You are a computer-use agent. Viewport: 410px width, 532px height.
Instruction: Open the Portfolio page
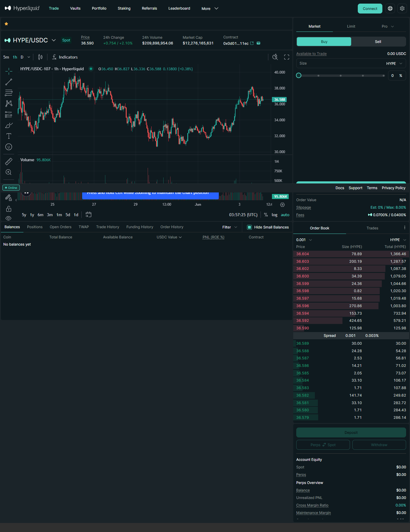99,8
